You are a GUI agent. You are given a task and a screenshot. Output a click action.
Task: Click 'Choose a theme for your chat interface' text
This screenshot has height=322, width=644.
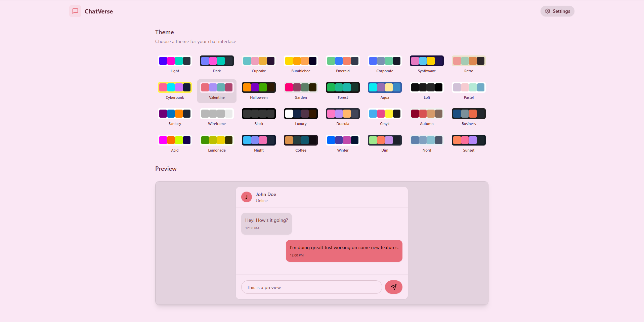196,42
